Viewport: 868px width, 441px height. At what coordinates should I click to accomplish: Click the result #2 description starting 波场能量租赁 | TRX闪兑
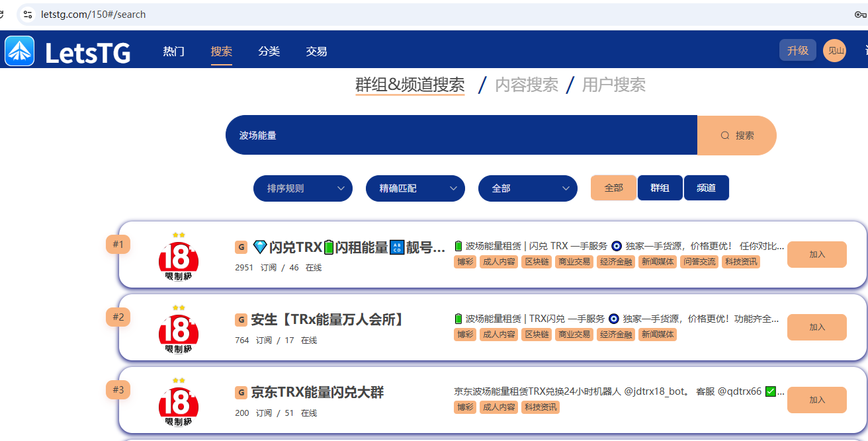tap(617, 319)
